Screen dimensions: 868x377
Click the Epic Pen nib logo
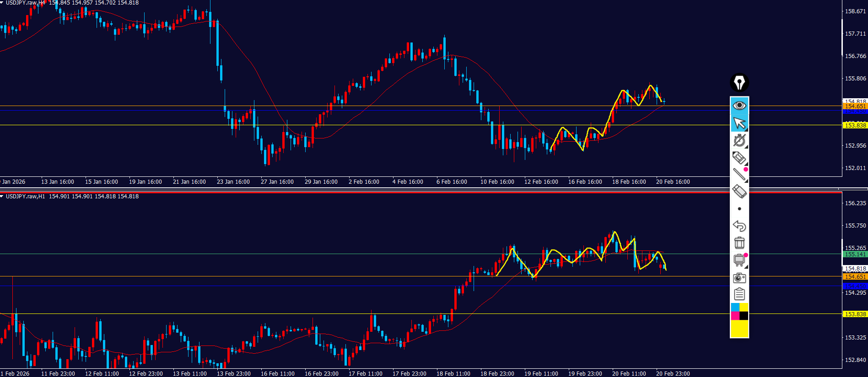coord(739,83)
